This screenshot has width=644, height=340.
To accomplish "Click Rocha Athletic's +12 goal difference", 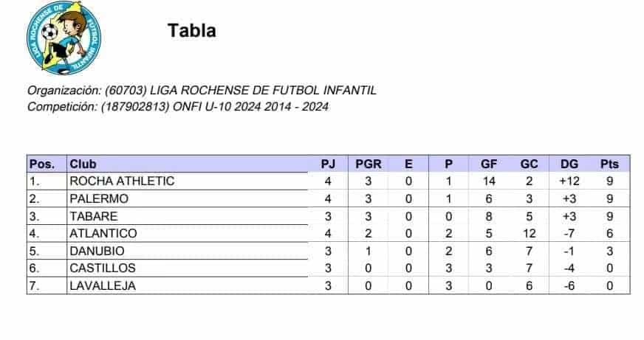I will click(569, 181).
